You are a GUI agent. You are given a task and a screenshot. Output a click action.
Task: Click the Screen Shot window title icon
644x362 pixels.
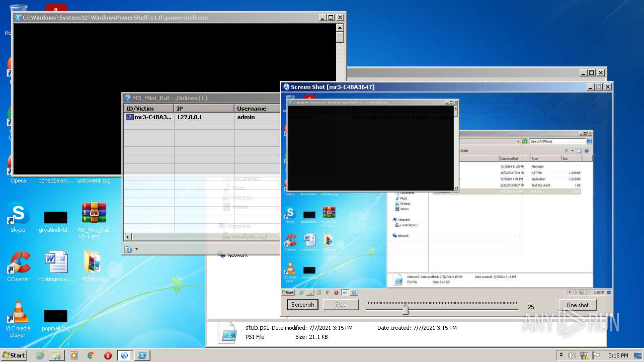pyautogui.click(x=286, y=87)
